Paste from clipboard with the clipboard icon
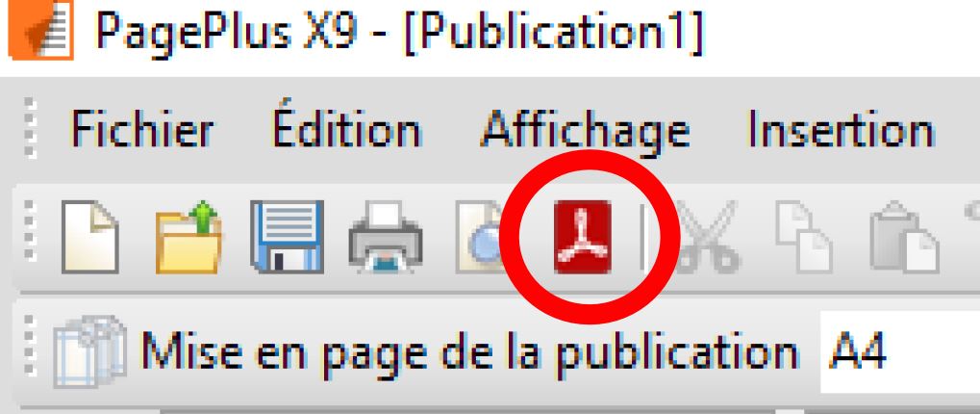980x414 pixels. point(904,237)
